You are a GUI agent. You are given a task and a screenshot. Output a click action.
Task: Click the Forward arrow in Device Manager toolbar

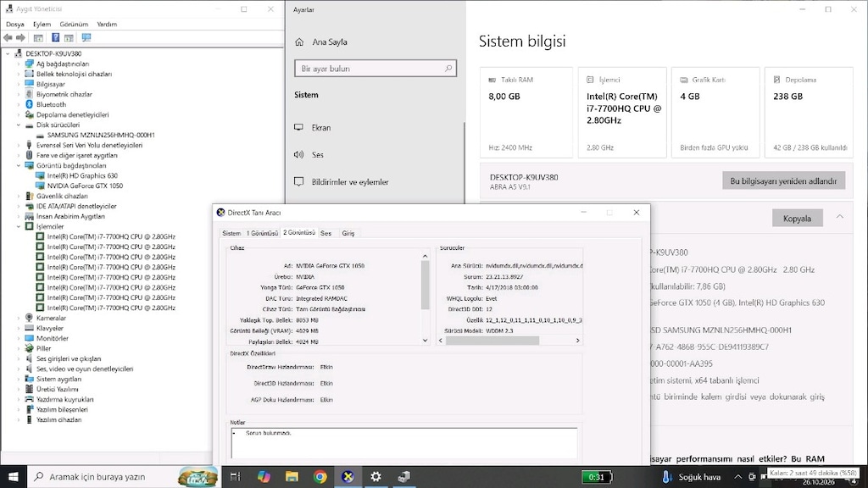coord(20,37)
